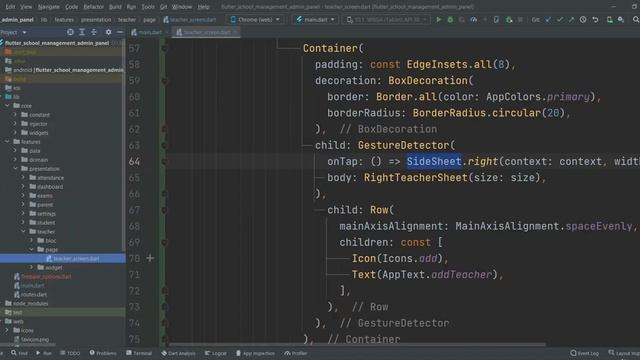Select the teacher_screen.dart editor tab
The height and width of the screenshot is (360, 640).
[x=206, y=32]
